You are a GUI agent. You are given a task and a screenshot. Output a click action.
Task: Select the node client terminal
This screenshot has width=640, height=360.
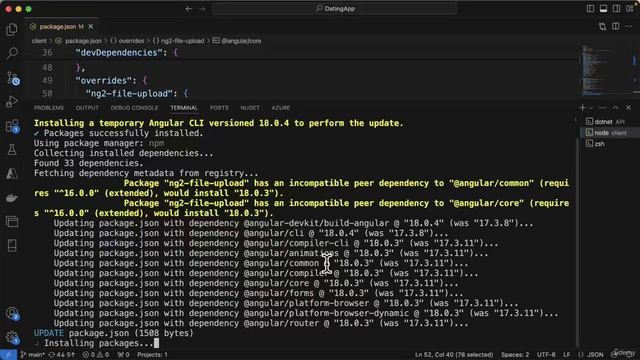pyautogui.click(x=610, y=133)
